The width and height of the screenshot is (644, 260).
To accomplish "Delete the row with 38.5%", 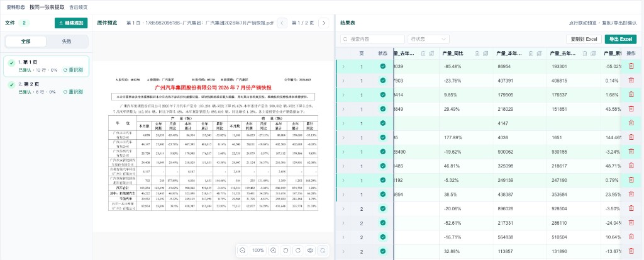I will click(x=631, y=194).
